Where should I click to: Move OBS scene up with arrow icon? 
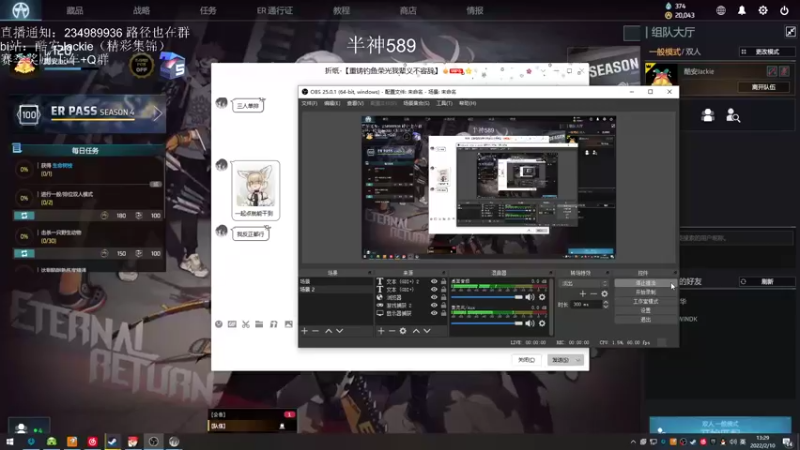tap(329, 331)
